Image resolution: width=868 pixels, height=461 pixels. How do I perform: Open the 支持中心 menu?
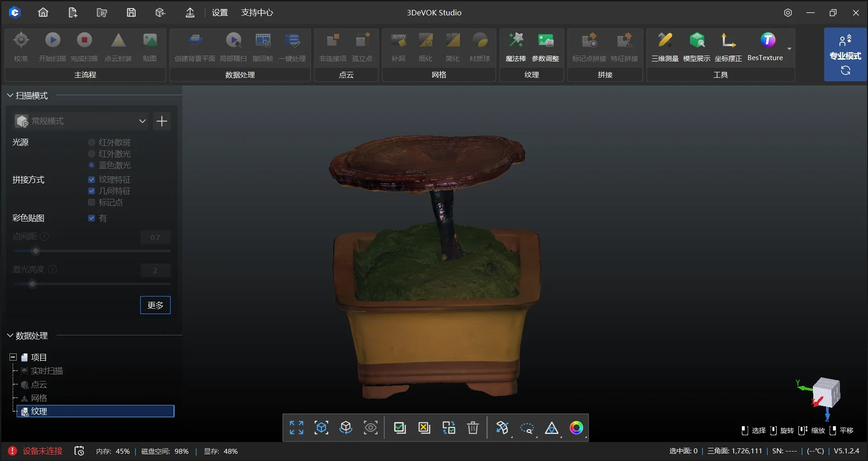[x=257, y=13]
